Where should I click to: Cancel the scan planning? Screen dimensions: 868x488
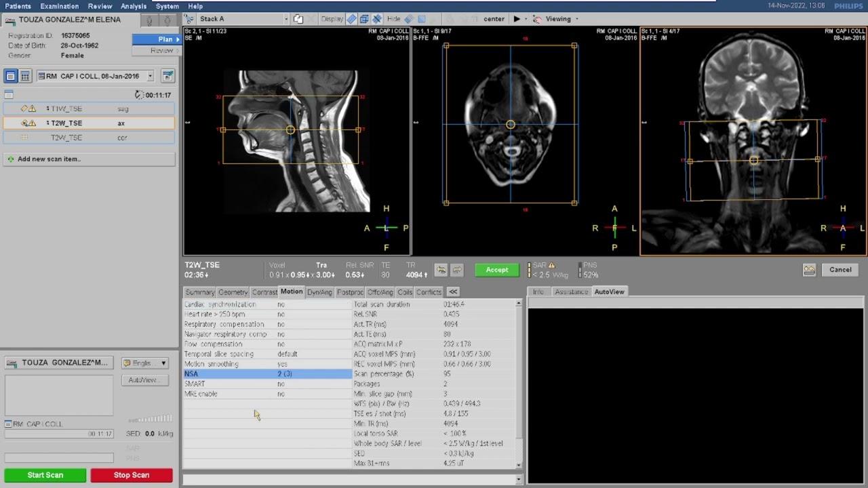[840, 270]
